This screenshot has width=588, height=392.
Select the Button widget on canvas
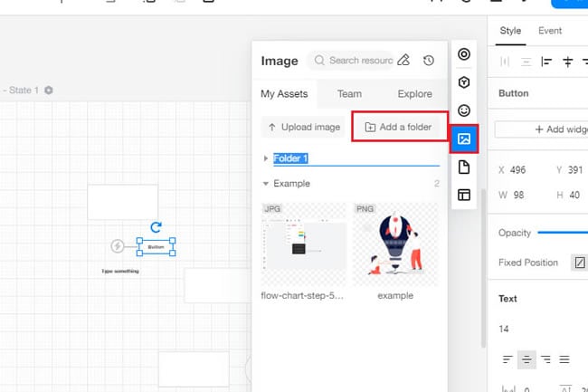156,247
